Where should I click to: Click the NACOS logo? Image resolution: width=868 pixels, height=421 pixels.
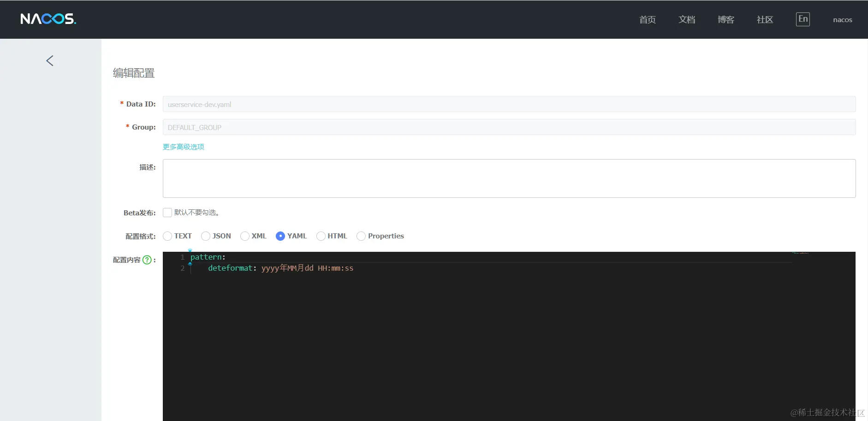tap(48, 19)
